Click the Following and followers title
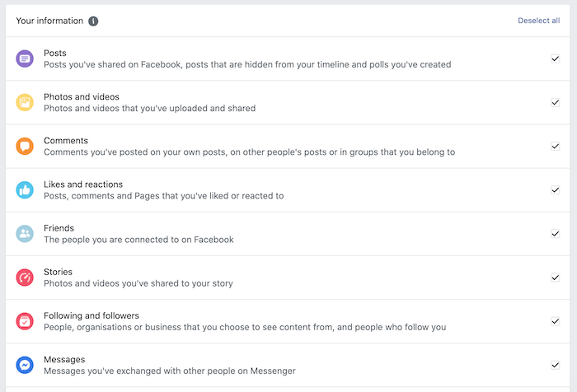577x392 pixels. 91,315
